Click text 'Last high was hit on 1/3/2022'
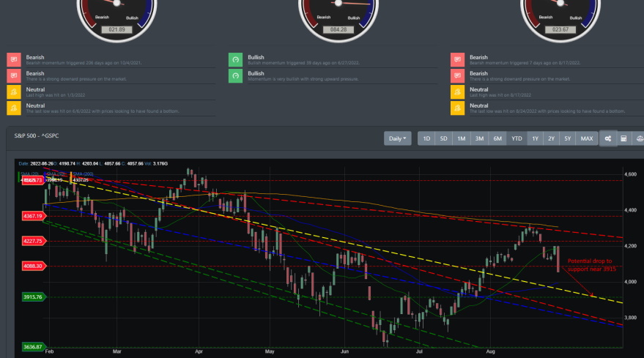This screenshot has height=358, width=644. pos(56,95)
